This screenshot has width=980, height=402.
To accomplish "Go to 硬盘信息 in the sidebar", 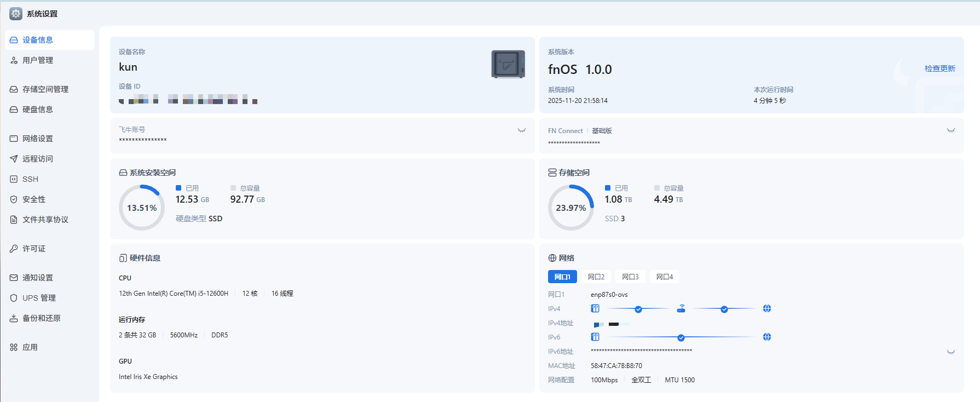I will 37,110.
